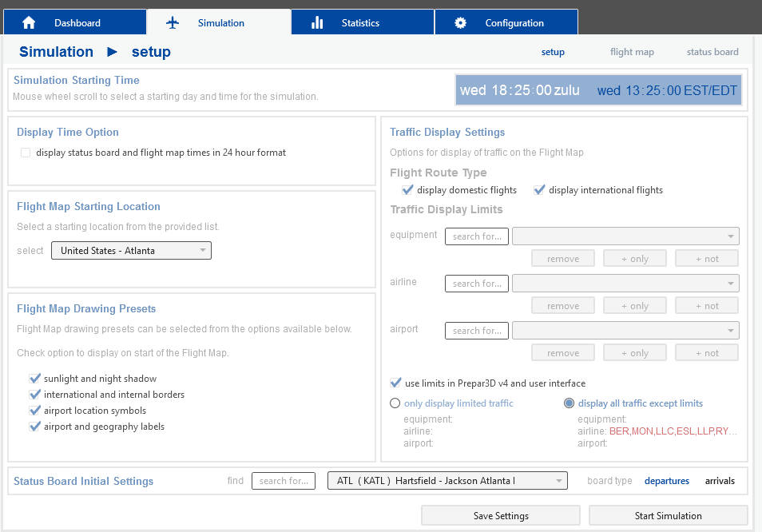Open the status board subtab
The image size is (762, 532).
point(712,52)
